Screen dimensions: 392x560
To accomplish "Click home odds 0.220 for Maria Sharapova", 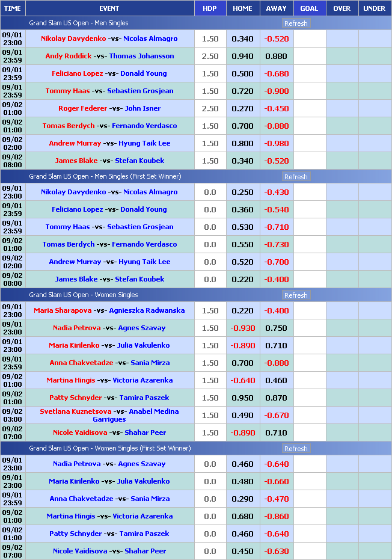I will [x=242, y=310].
